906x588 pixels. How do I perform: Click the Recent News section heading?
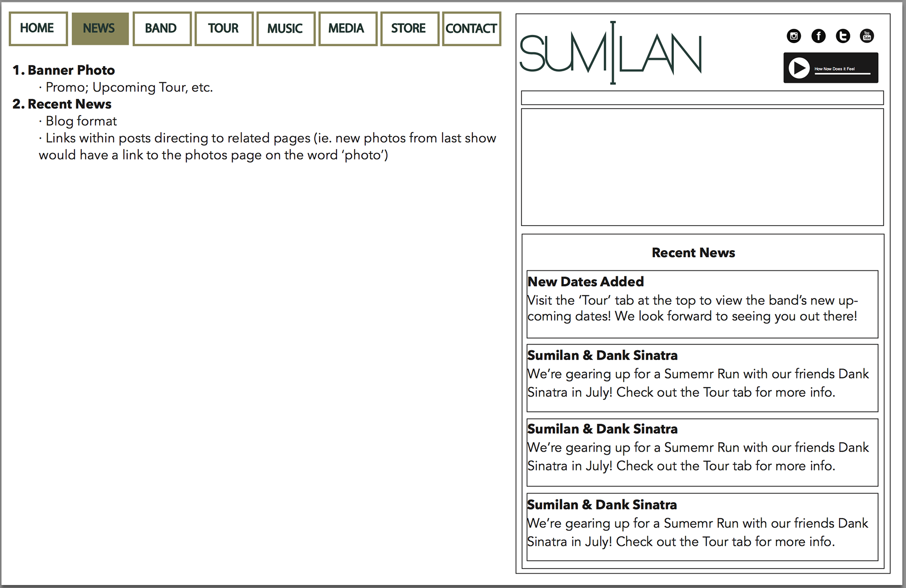tap(693, 253)
